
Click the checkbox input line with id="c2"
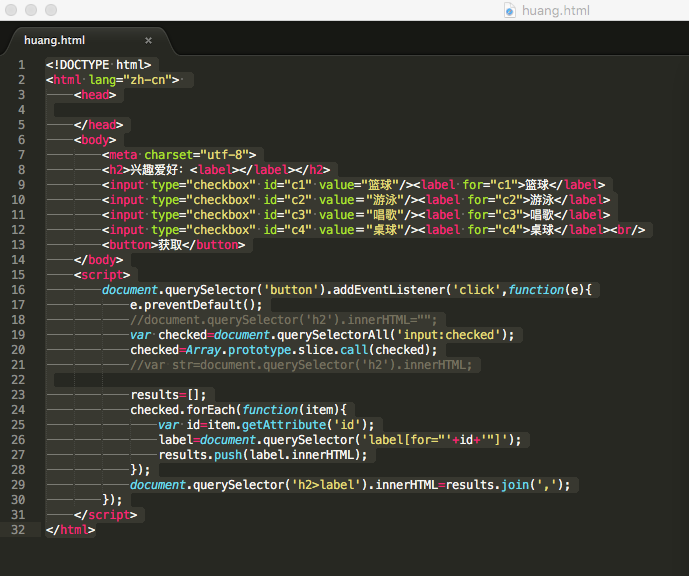pos(356,200)
